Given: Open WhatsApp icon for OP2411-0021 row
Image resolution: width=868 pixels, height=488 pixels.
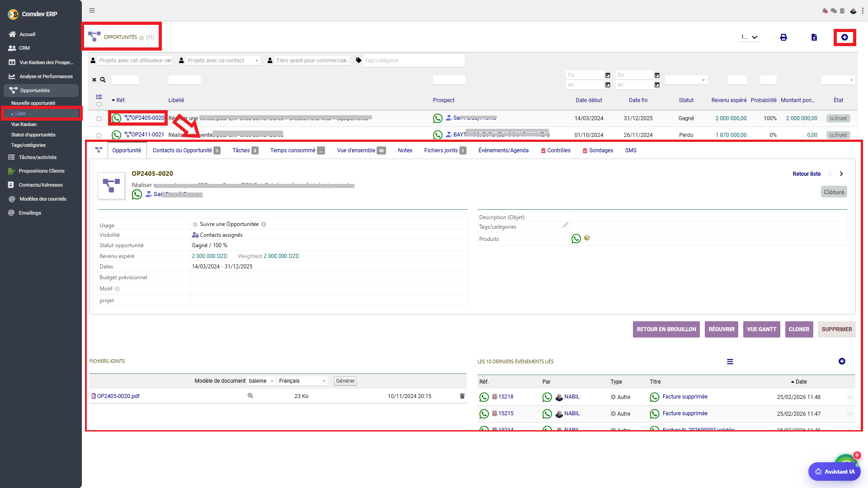Looking at the screenshot, I should coord(116,135).
